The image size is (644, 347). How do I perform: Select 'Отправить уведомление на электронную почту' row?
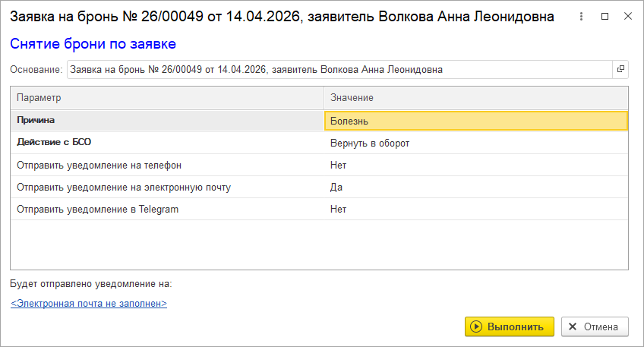(167, 187)
